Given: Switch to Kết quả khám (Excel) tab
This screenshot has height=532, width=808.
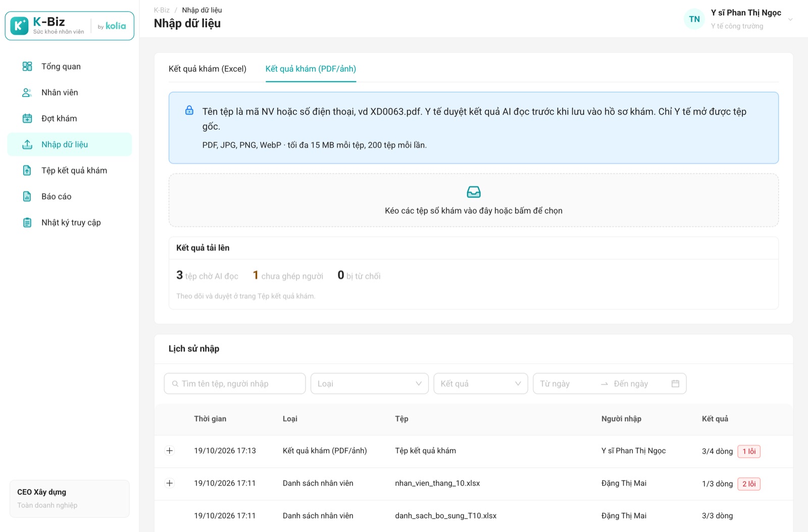Looking at the screenshot, I should (x=208, y=69).
